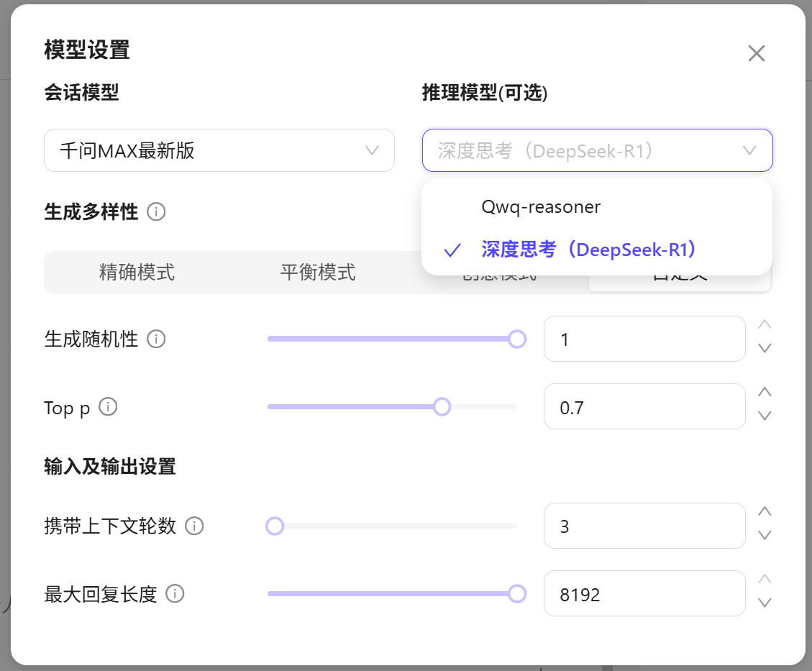
Task: Close the 模型设置 dialog
Action: pos(756,53)
